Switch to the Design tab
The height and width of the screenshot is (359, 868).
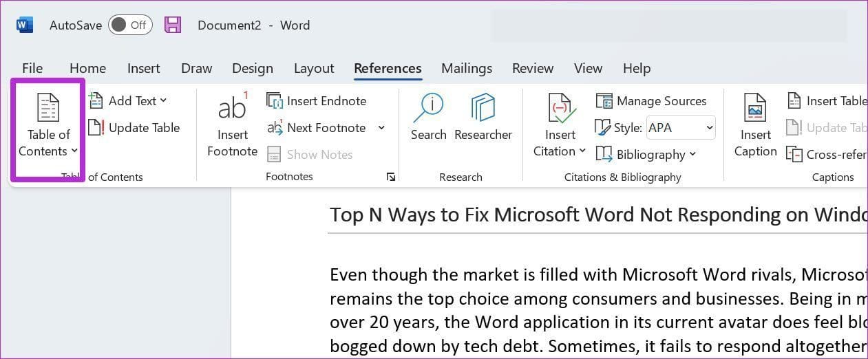[x=253, y=68]
